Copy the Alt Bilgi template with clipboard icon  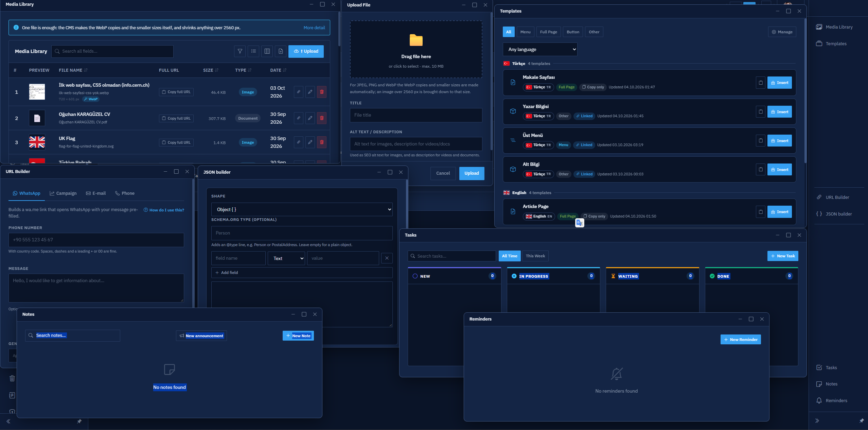tap(761, 170)
